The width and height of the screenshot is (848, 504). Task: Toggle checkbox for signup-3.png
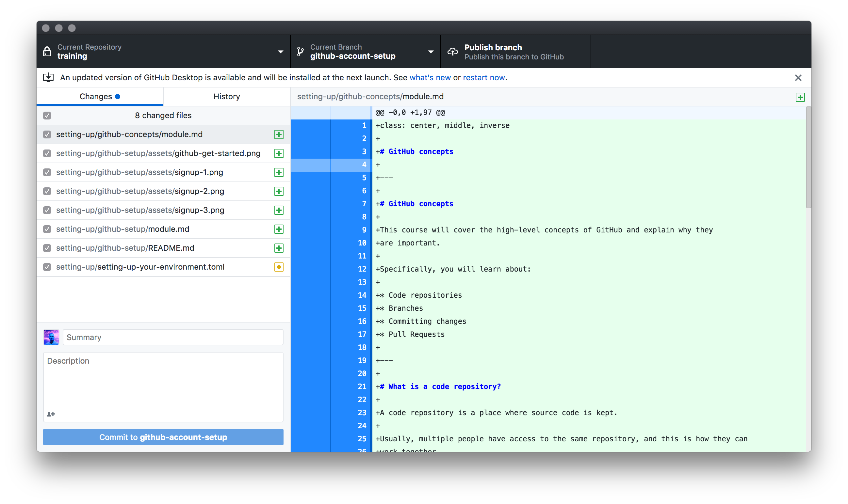47,210
